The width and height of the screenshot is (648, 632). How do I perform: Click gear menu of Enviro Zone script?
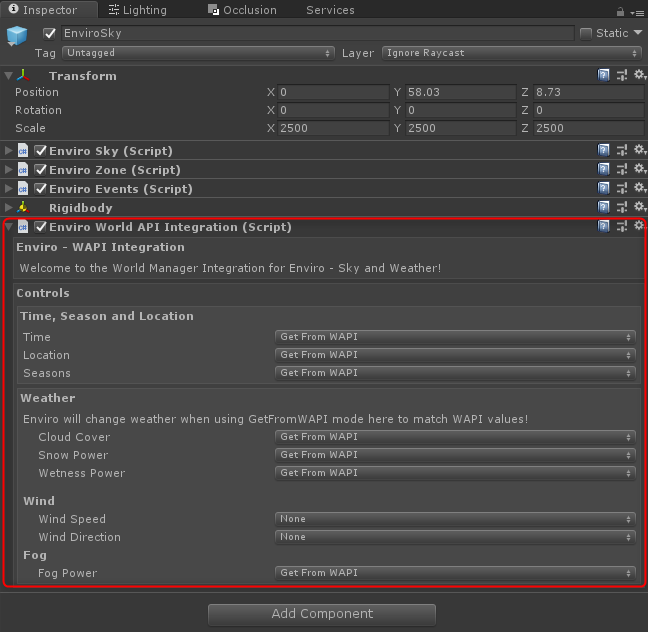[x=640, y=169]
